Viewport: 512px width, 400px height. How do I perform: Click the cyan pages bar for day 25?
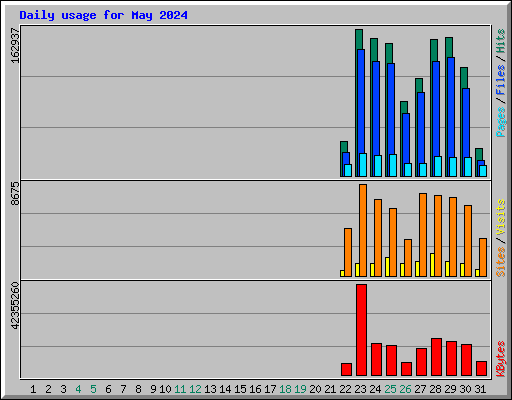pyautogui.click(x=393, y=165)
